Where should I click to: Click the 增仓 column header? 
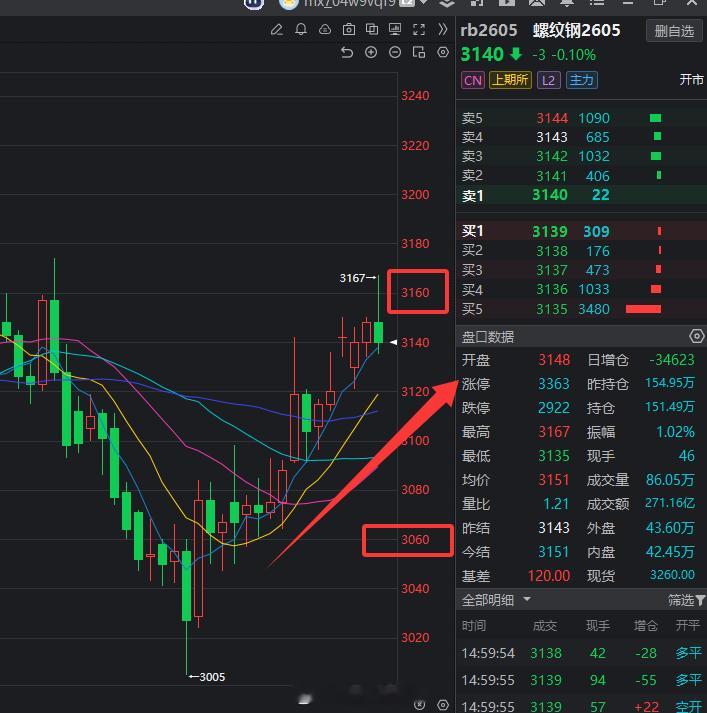click(646, 626)
